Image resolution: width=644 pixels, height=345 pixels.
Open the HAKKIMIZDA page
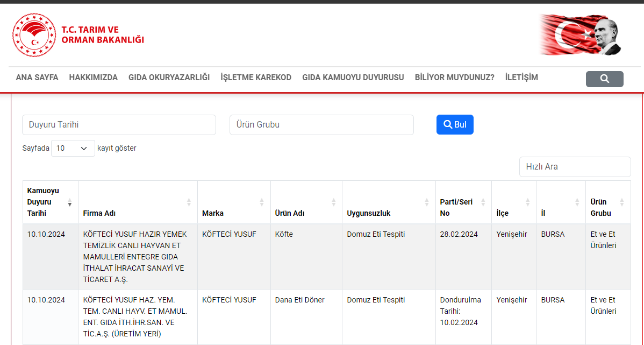93,78
